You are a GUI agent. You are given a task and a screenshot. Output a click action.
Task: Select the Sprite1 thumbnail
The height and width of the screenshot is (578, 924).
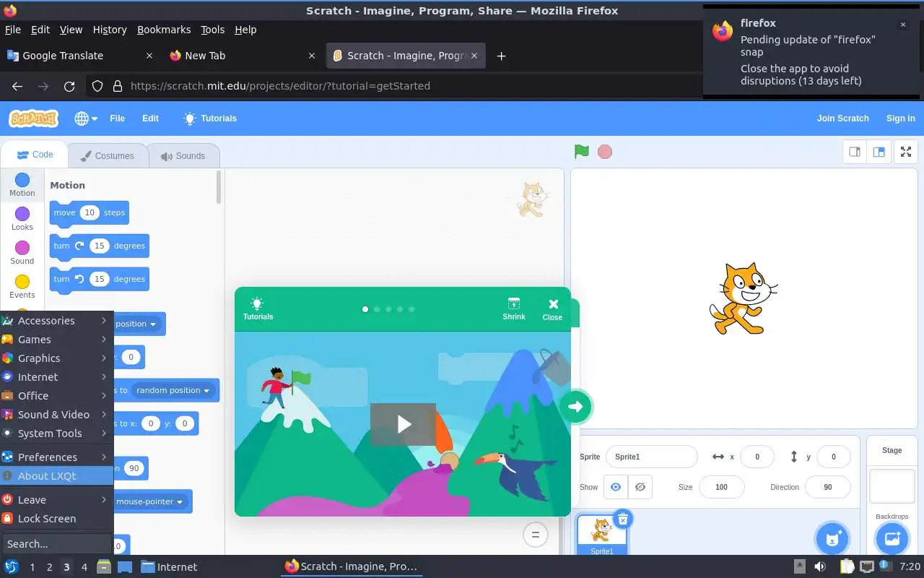click(x=601, y=535)
